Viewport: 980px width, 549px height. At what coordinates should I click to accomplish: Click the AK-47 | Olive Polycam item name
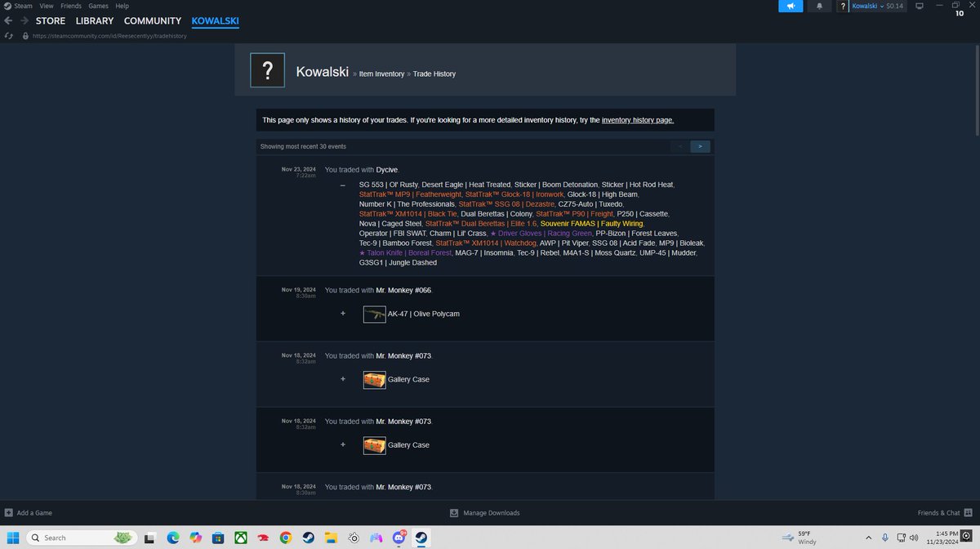(424, 314)
